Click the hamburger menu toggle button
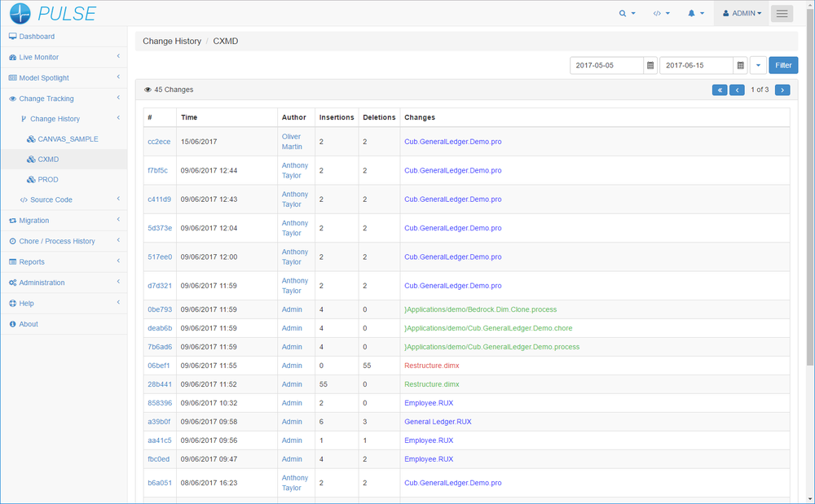The height and width of the screenshot is (504, 815). [782, 14]
